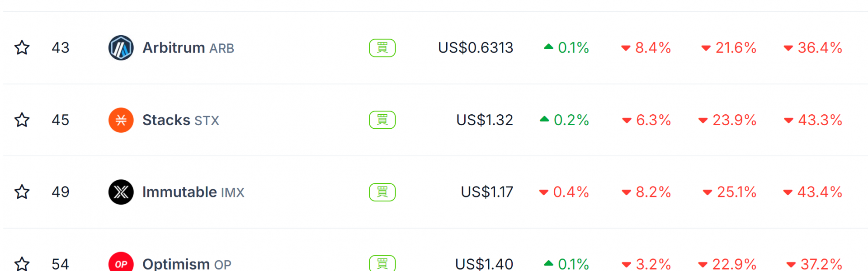Viewport: 868px width, 271px height.
Task: Click the green buy button for Stacks
Action: click(382, 120)
